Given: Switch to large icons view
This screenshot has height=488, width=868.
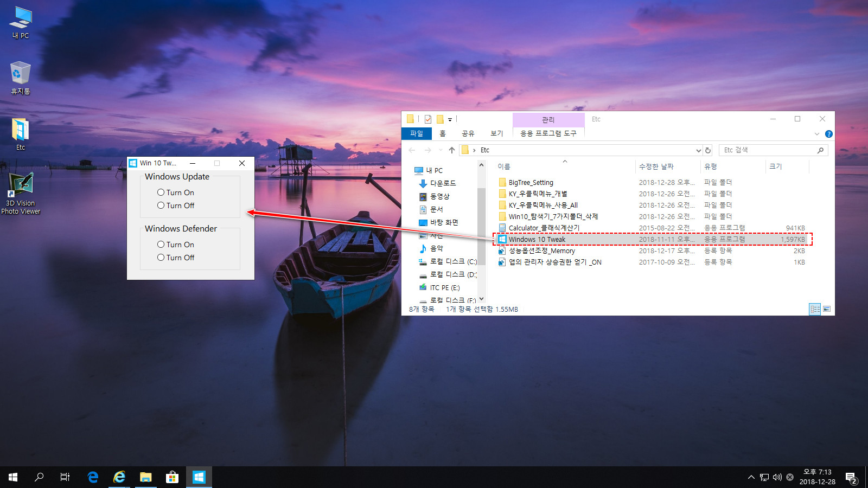Looking at the screenshot, I should click(x=827, y=309).
